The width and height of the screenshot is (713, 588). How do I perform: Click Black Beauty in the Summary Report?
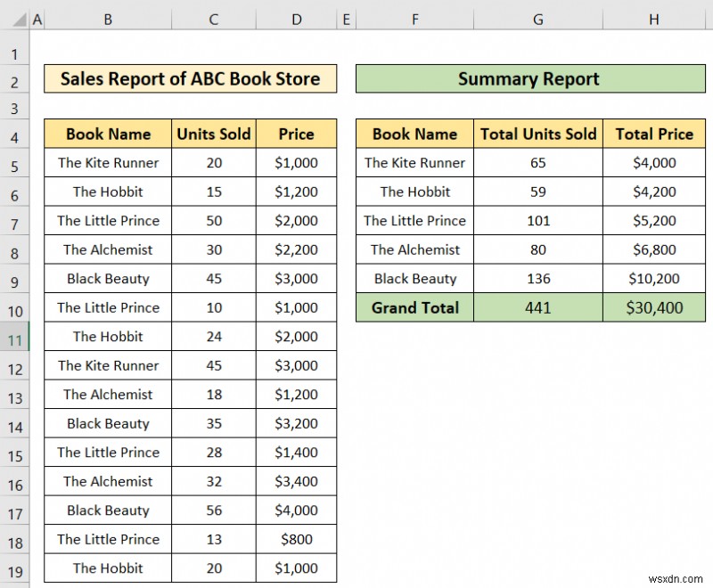point(414,279)
